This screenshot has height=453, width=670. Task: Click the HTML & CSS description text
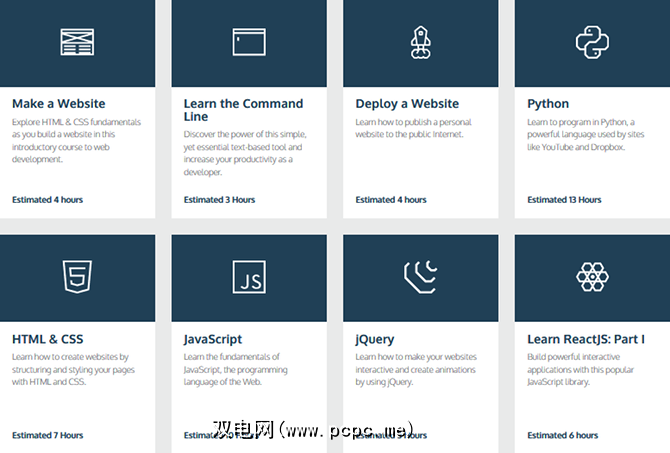pos(73,369)
